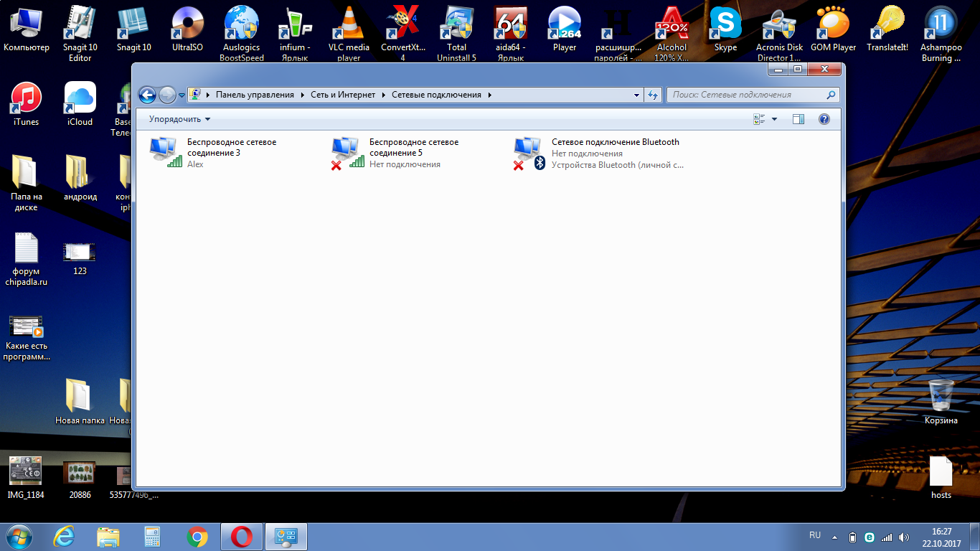The width and height of the screenshot is (980, 551).
Task: Click the RU language indicator
Action: (x=815, y=535)
